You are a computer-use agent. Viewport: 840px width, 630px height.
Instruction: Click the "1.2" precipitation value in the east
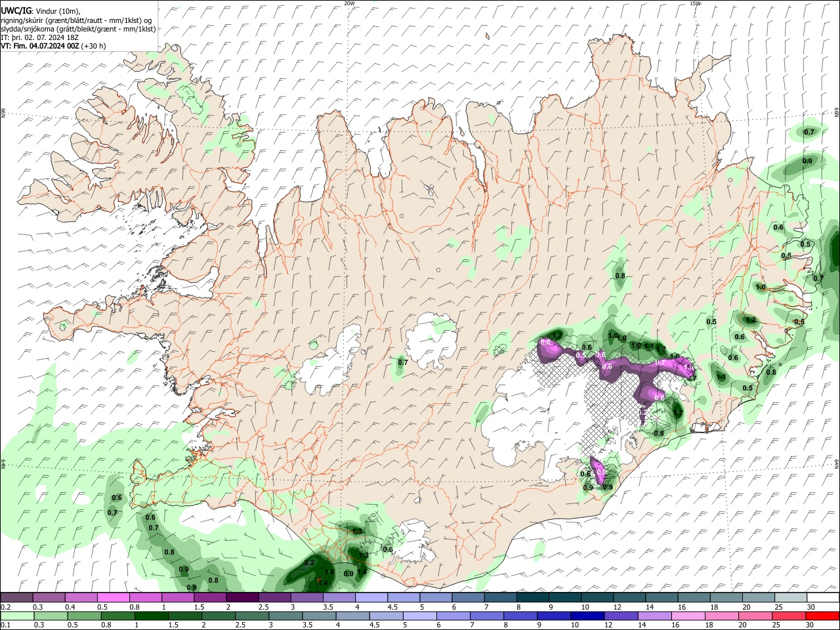[751, 320]
